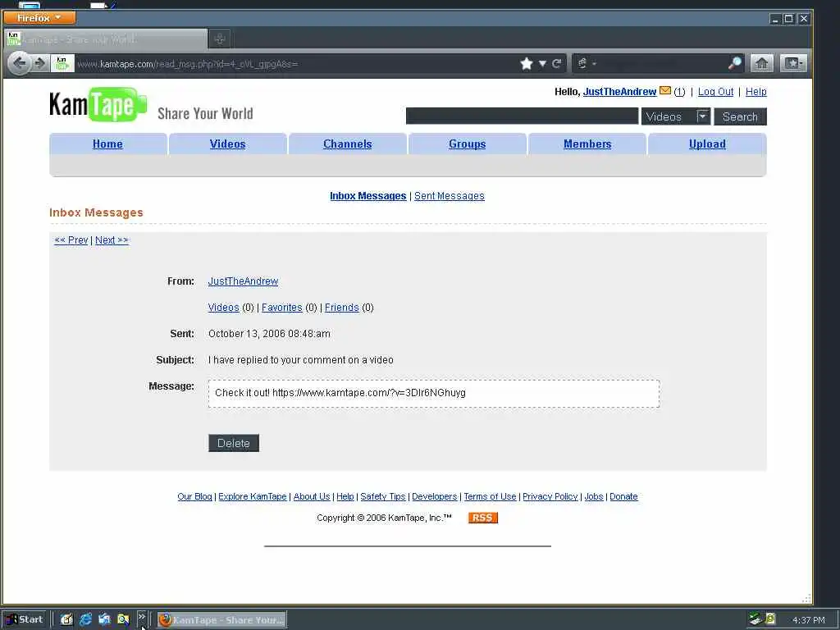The image size is (840, 630).
Task: Open the search engine selector dropdown
Action: coord(587,64)
